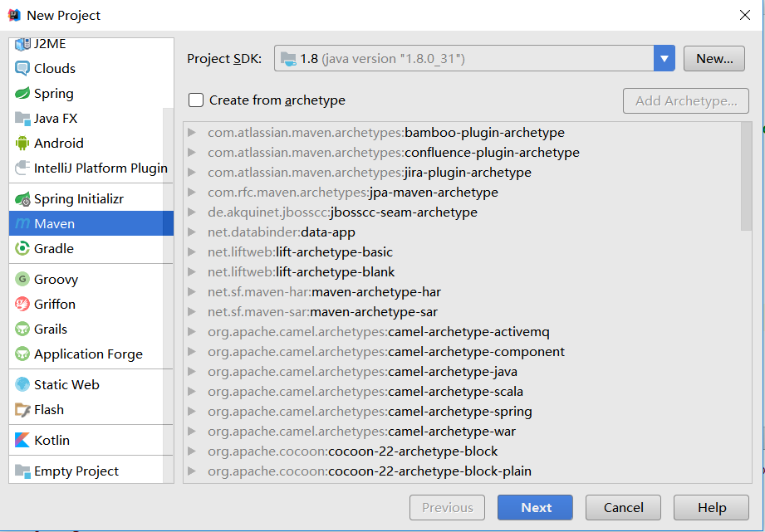765x532 pixels.
Task: Click the Clouds speech-bubble icon
Action: pos(22,68)
